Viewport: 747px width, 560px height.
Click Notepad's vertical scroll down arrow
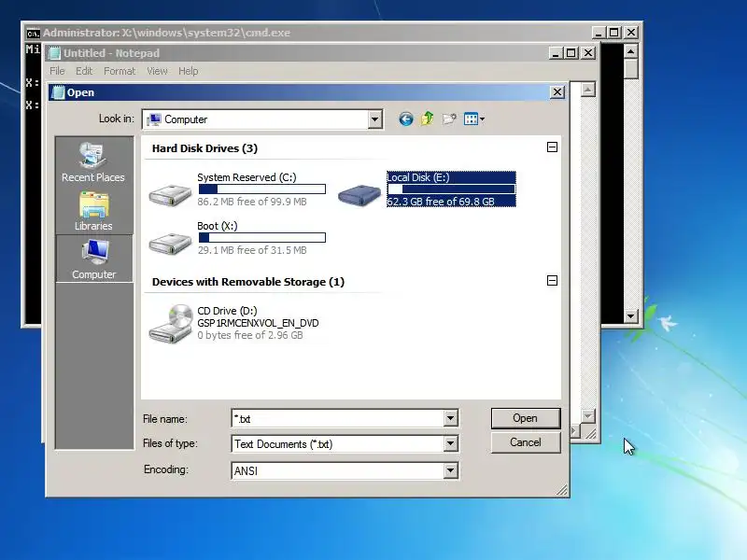point(588,415)
